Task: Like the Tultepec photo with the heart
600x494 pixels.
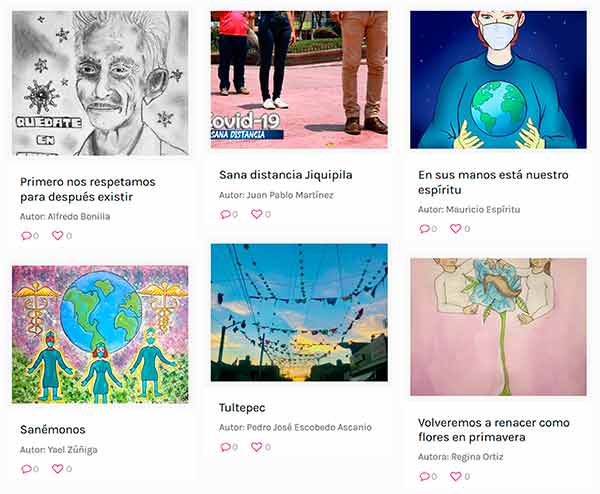Action: [256, 447]
